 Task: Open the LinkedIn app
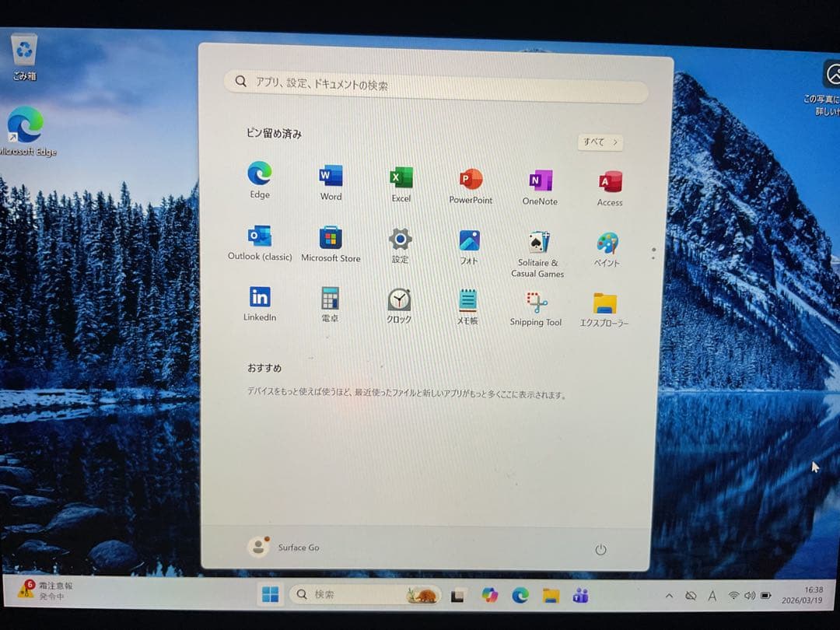[x=260, y=303]
